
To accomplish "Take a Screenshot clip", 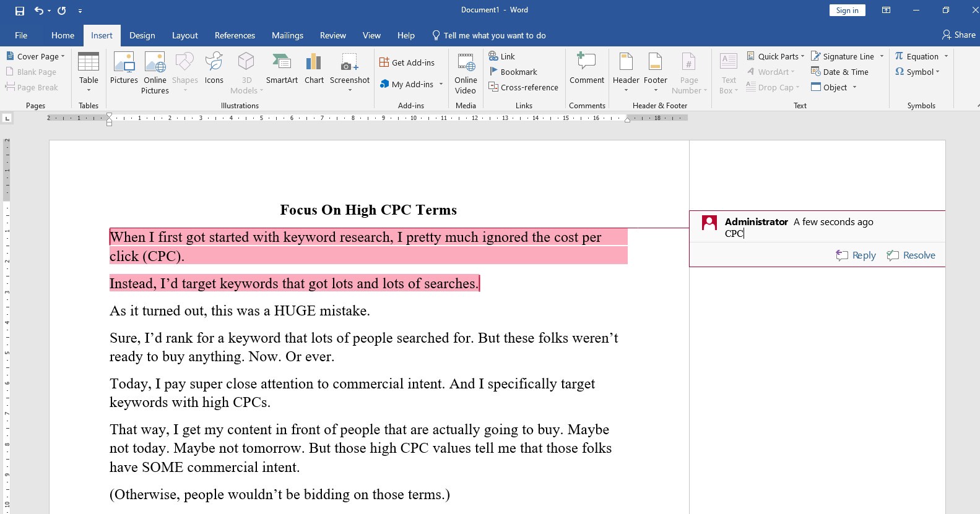I will pyautogui.click(x=350, y=73).
